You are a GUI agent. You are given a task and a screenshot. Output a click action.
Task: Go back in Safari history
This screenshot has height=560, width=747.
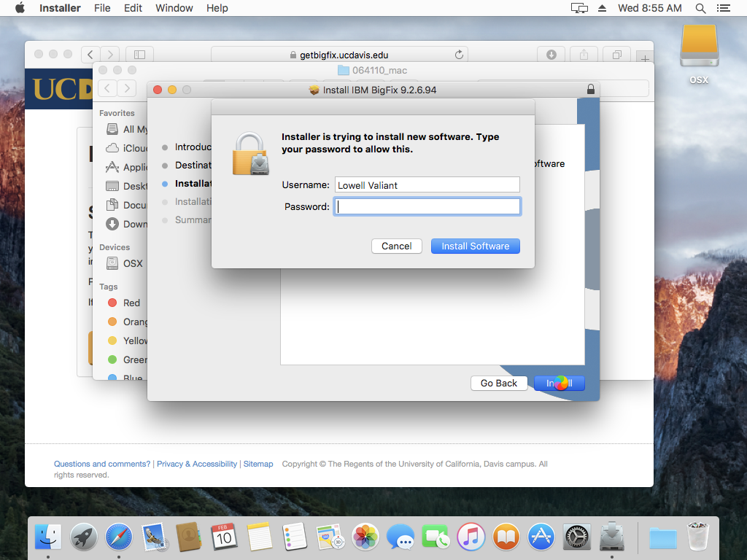pyautogui.click(x=90, y=55)
